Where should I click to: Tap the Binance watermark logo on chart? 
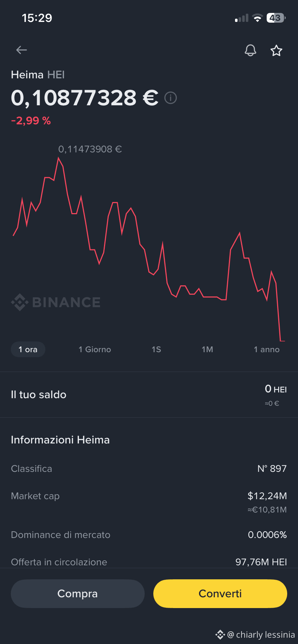pos(56,302)
